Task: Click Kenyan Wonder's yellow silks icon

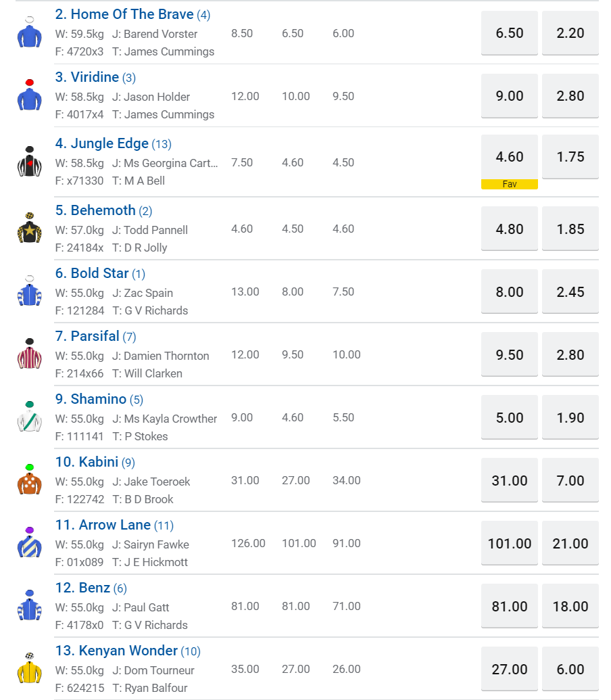Action: pos(29,668)
